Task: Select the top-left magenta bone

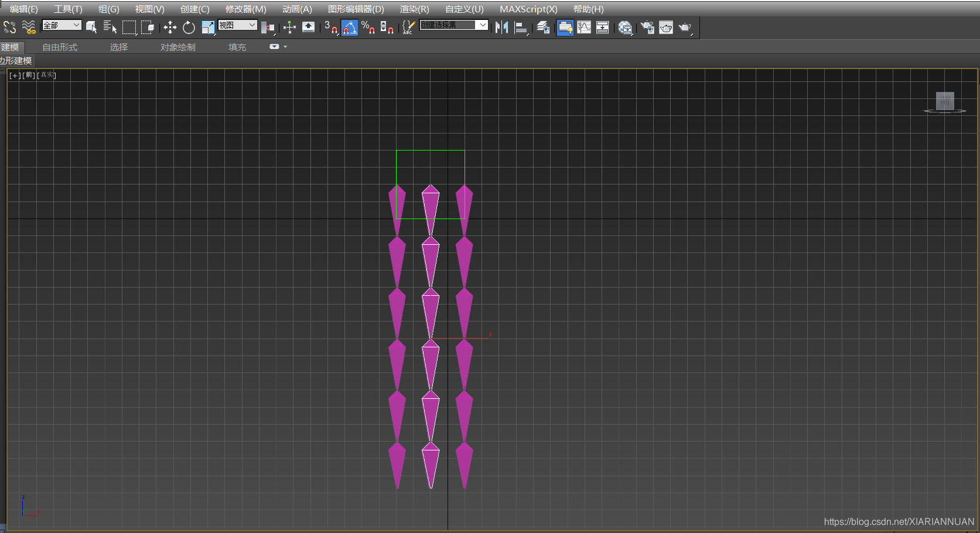Action: [397, 210]
